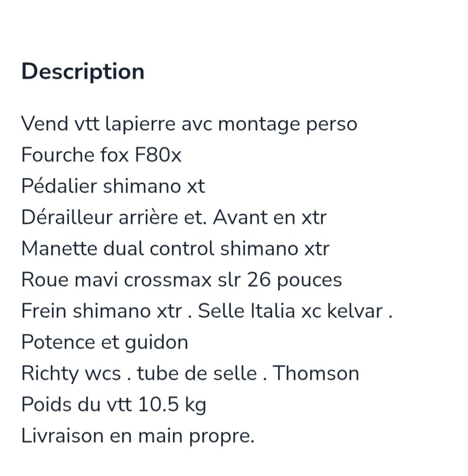The width and height of the screenshot is (468, 476).
Task: Click the '10.5 kg' weight value
Action: point(172,405)
